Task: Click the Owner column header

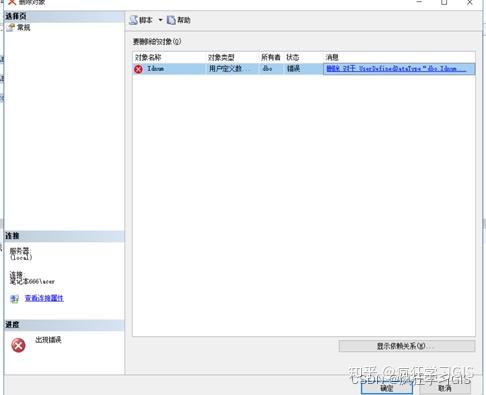Action: [271, 57]
